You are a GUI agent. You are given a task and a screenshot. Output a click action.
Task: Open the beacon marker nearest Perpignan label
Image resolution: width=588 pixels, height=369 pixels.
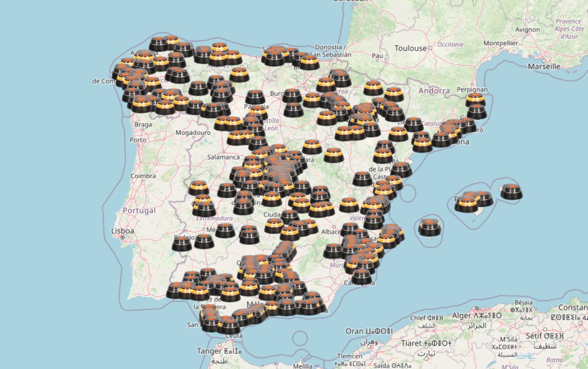point(475,99)
